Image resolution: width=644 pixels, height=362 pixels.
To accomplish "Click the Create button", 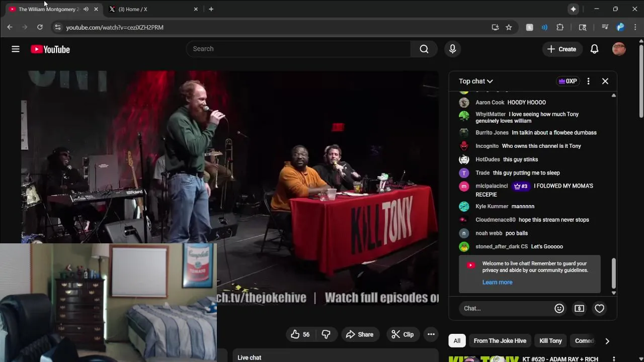I will [x=561, y=49].
